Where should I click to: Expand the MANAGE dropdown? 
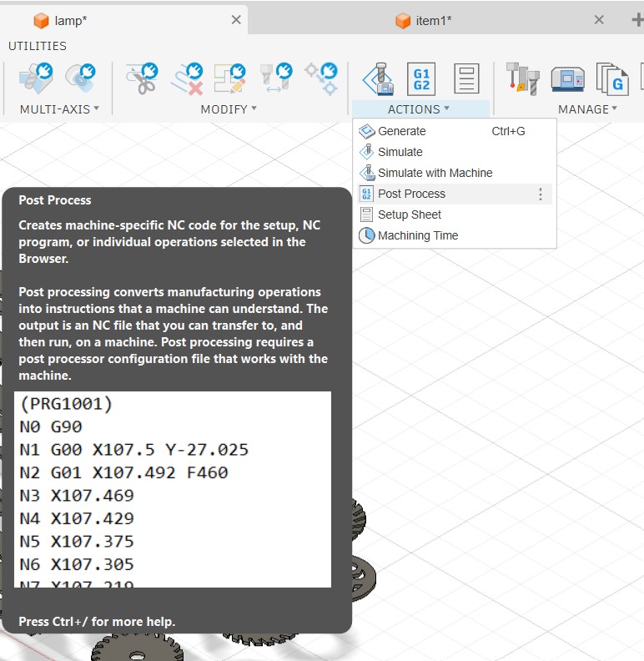tap(588, 109)
